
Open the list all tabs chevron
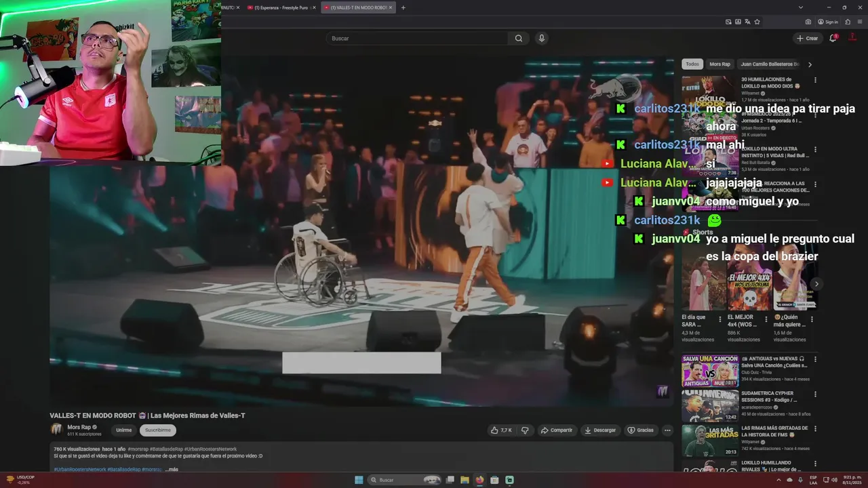(801, 7)
